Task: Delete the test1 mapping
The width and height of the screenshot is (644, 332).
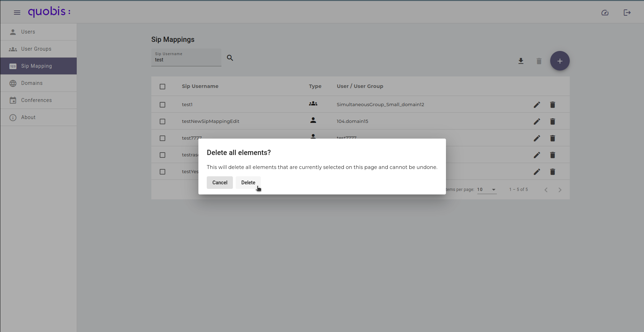Action: point(553,105)
